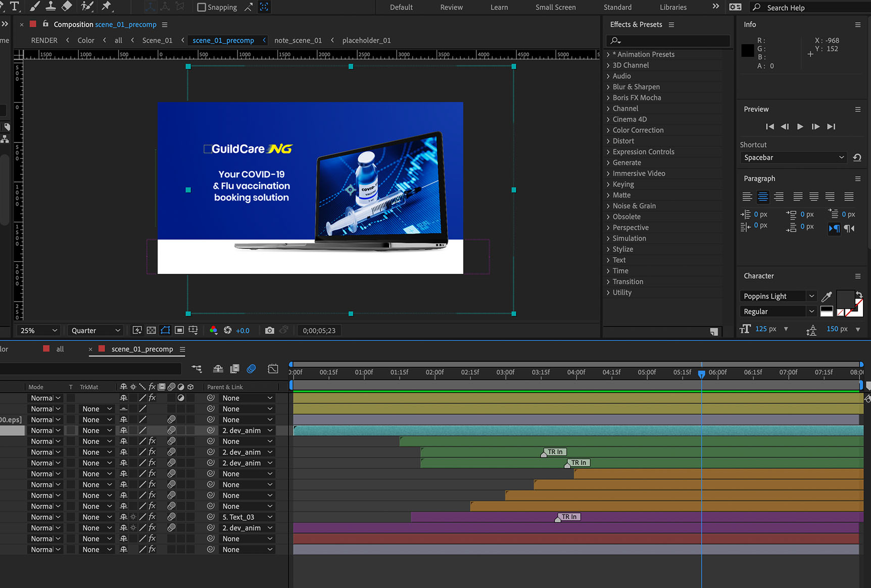
Task: Select right text alignment
Action: click(x=779, y=197)
